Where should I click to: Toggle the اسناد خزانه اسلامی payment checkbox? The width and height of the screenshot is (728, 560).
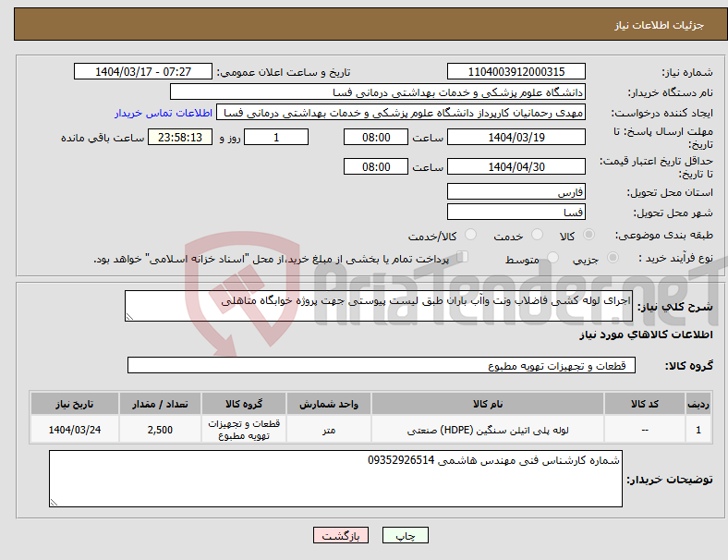pos(462,256)
